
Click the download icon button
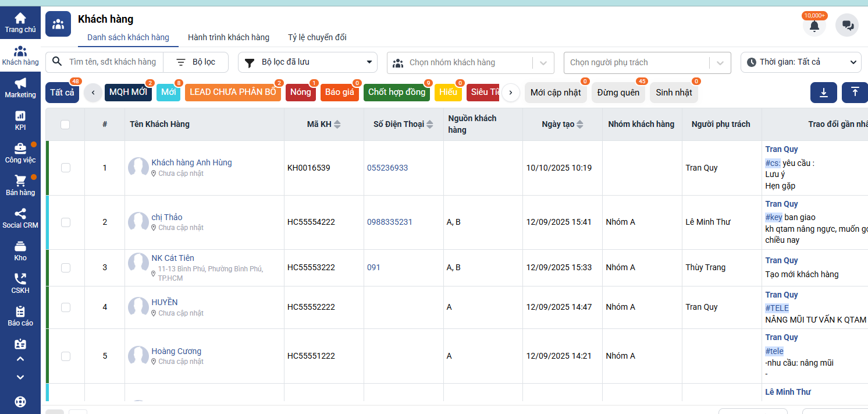pyautogui.click(x=823, y=93)
